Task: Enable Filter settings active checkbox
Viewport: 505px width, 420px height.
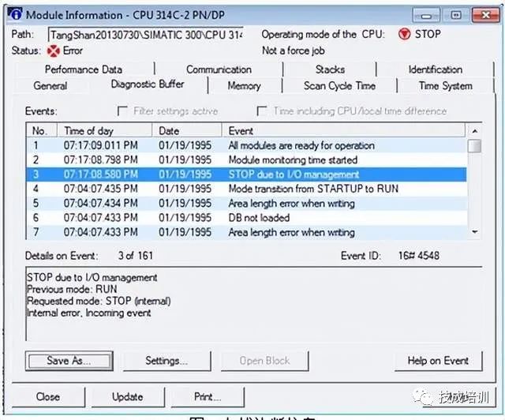Action: [x=122, y=111]
